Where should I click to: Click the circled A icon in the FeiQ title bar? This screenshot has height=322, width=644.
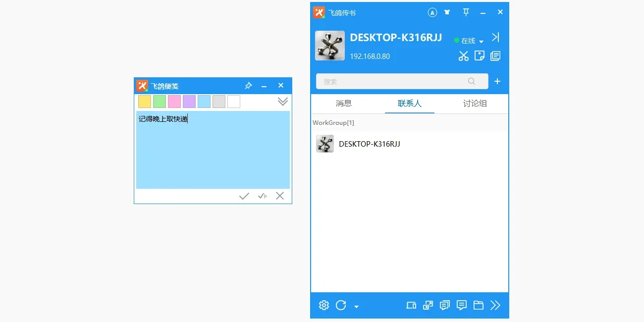click(x=432, y=12)
